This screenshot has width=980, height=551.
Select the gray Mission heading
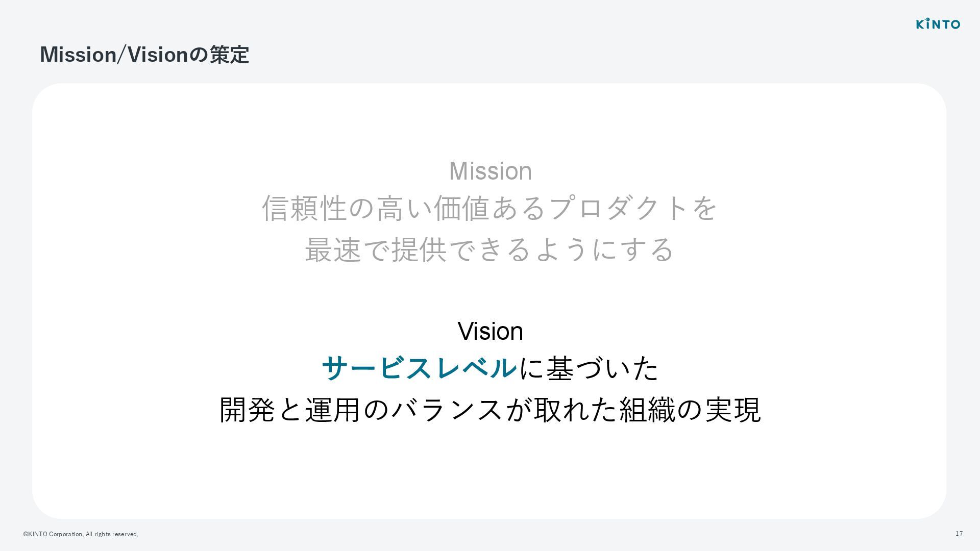tap(490, 171)
